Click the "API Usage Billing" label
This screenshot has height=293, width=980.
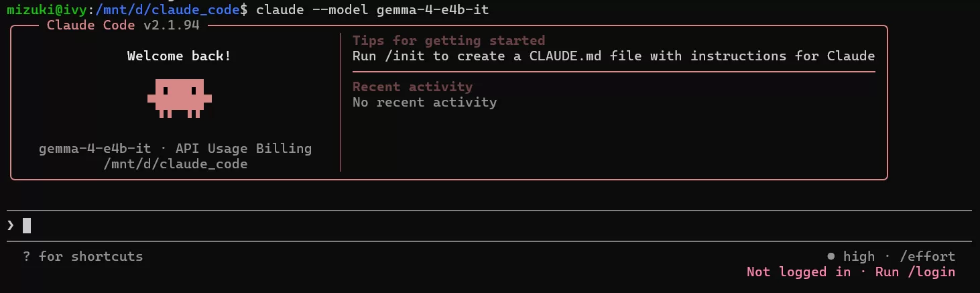pos(244,148)
